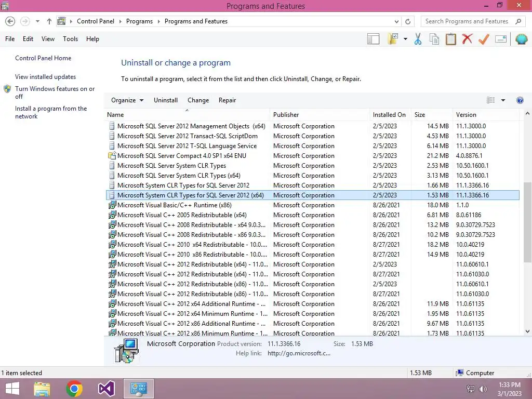Screen dimensions: 532x399
Task: Click the Forward navigation arrow
Action: click(x=25, y=21)
